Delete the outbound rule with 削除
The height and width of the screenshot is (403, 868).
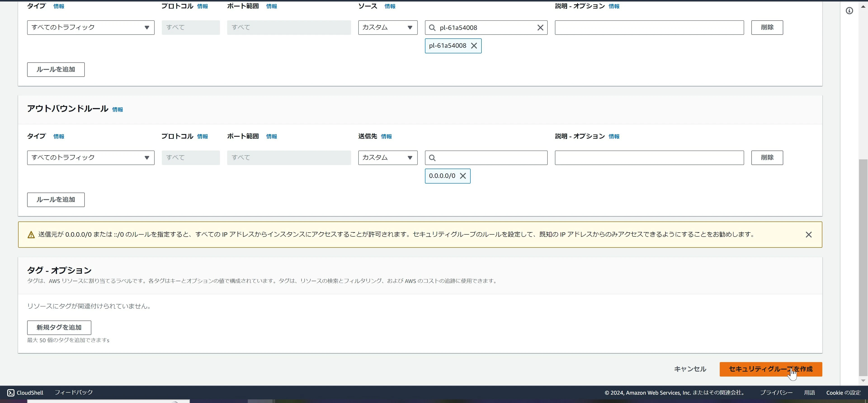767,158
